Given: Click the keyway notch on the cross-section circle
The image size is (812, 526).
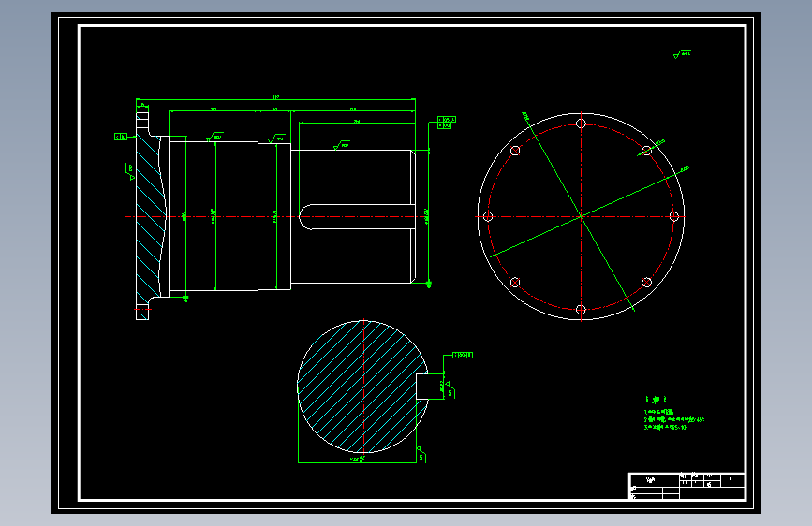Looking at the screenshot, I should pyautogui.click(x=422, y=387).
